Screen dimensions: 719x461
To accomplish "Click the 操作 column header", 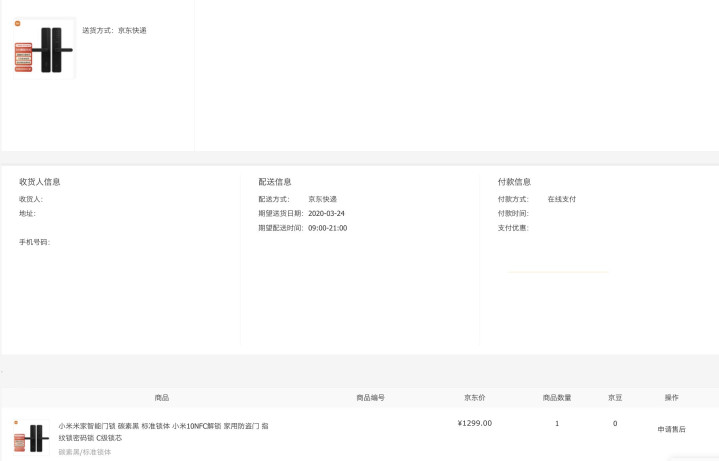I will (671, 398).
